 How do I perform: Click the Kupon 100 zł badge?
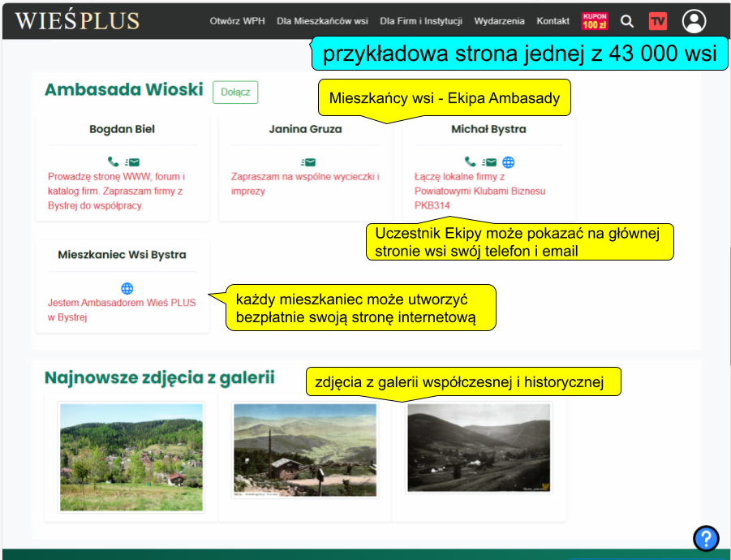pyautogui.click(x=595, y=21)
